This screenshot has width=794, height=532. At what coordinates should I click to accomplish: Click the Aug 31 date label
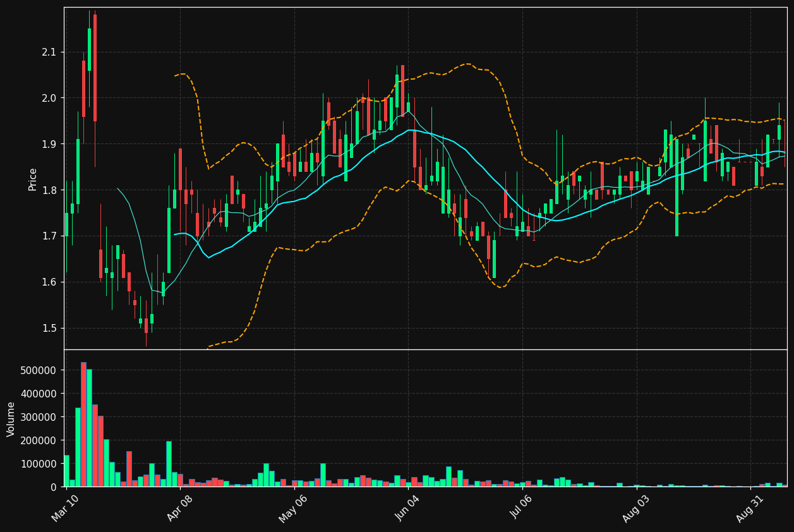[750, 509]
